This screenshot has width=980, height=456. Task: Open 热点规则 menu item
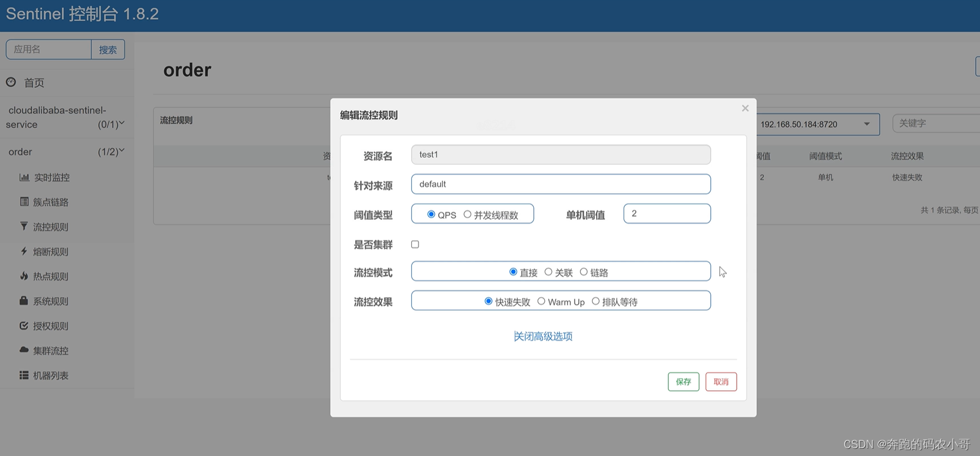pos(50,276)
